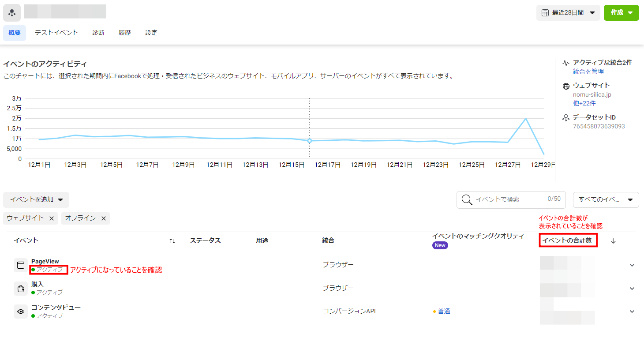This screenshot has width=644, height=338.
Task: Open the 診断 tab
Action: (98, 33)
